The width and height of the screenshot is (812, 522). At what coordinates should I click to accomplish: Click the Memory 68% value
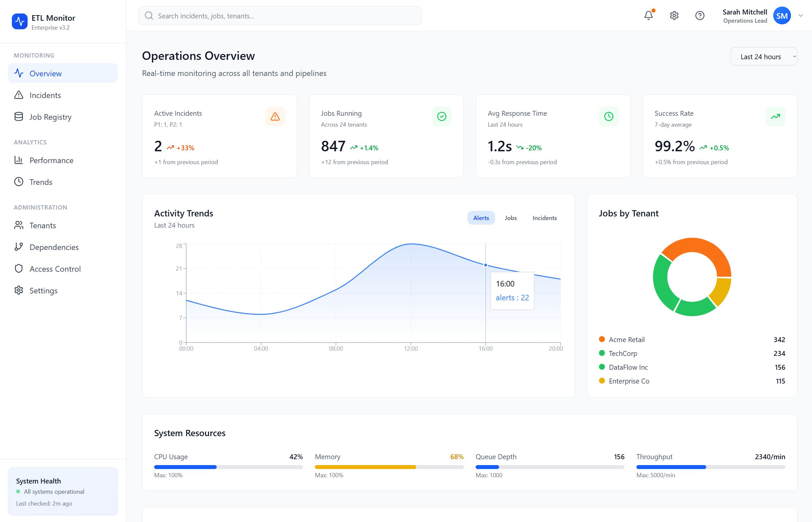click(457, 457)
